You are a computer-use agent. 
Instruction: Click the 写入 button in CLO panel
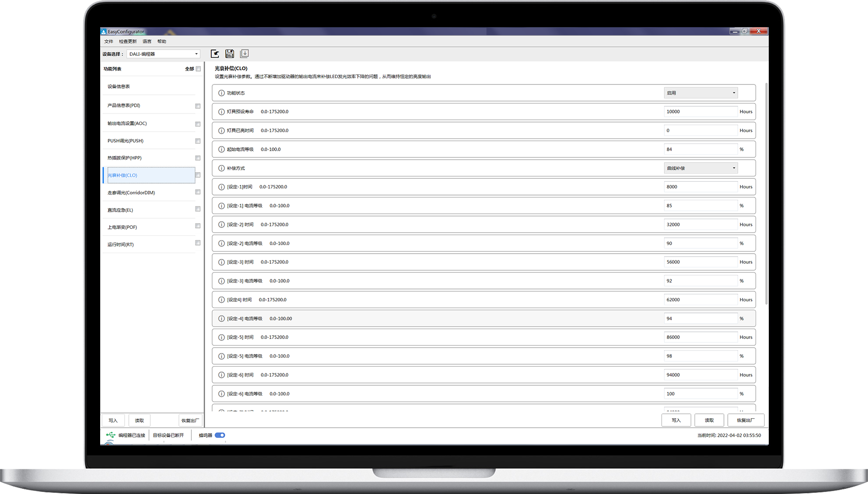click(x=676, y=420)
